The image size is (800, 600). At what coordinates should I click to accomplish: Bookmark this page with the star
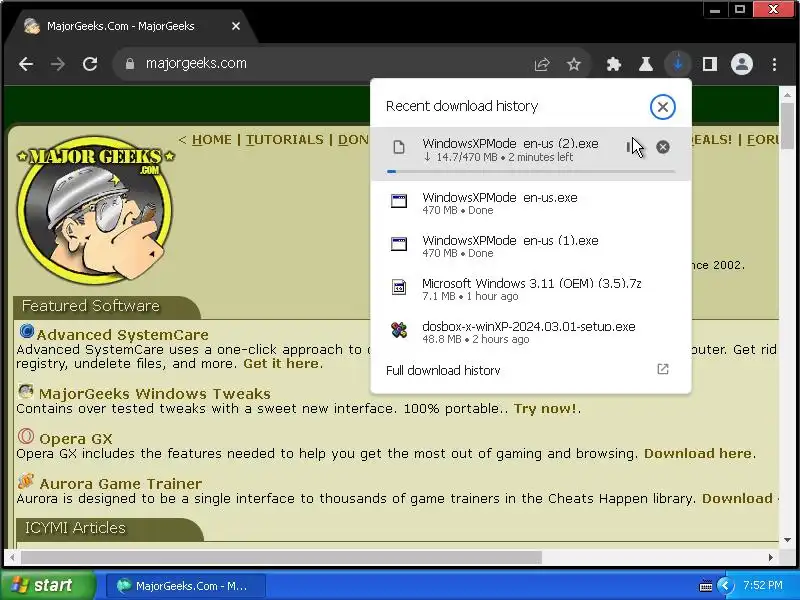click(574, 64)
